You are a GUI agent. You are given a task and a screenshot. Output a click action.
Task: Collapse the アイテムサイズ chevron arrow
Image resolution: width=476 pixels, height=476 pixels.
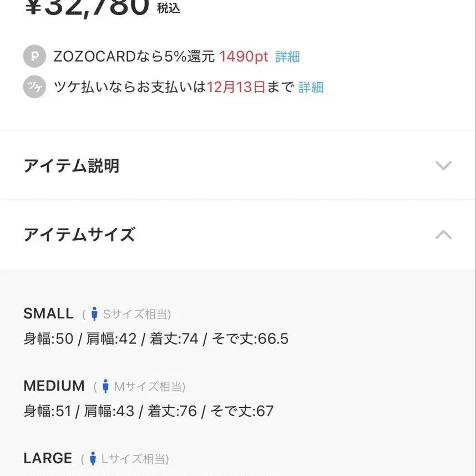pos(443,235)
